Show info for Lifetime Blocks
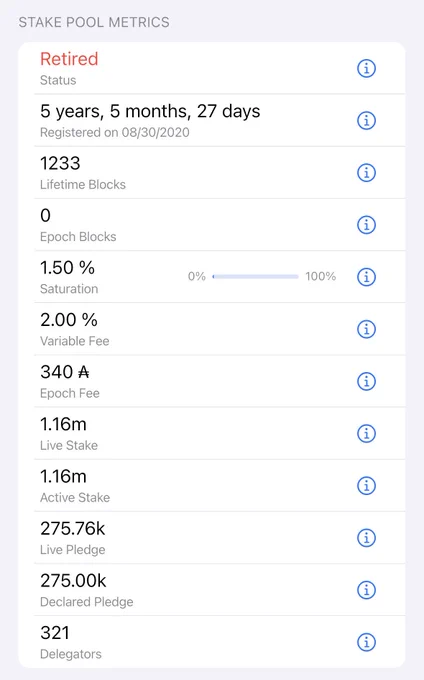This screenshot has height=680, width=424. (366, 173)
